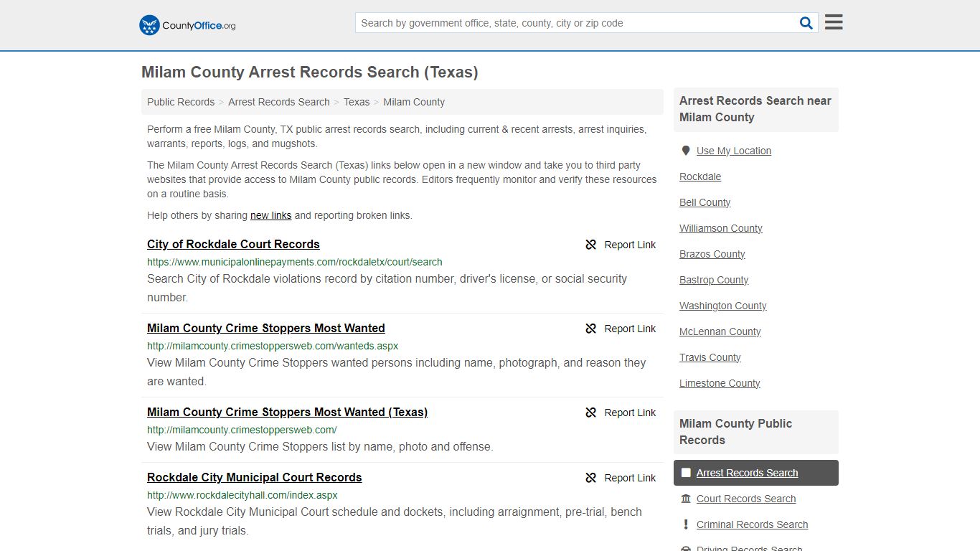
Task: Select Bell County
Action: 705,202
